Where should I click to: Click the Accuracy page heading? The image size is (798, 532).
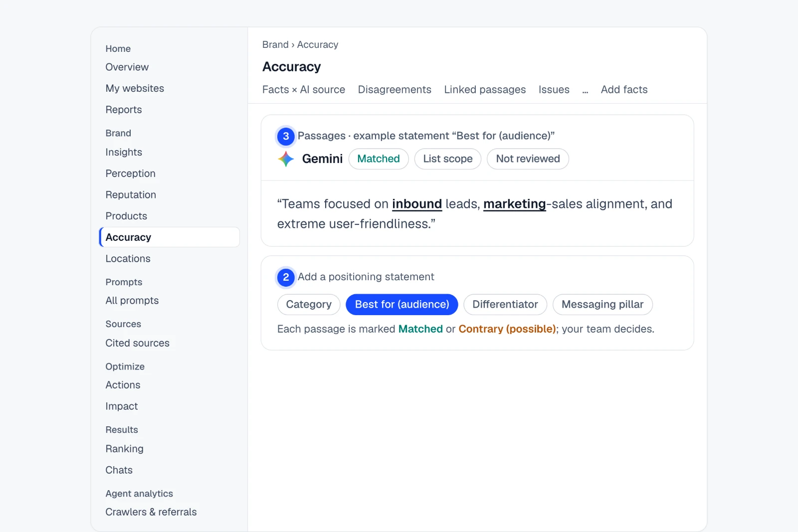coord(292,67)
